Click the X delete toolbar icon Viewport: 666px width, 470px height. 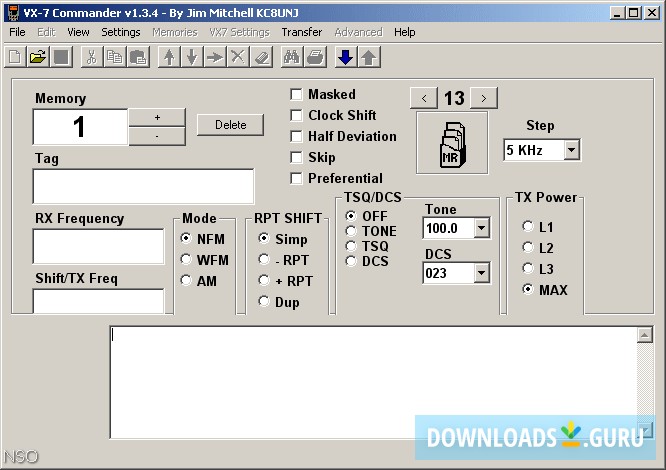(x=238, y=57)
